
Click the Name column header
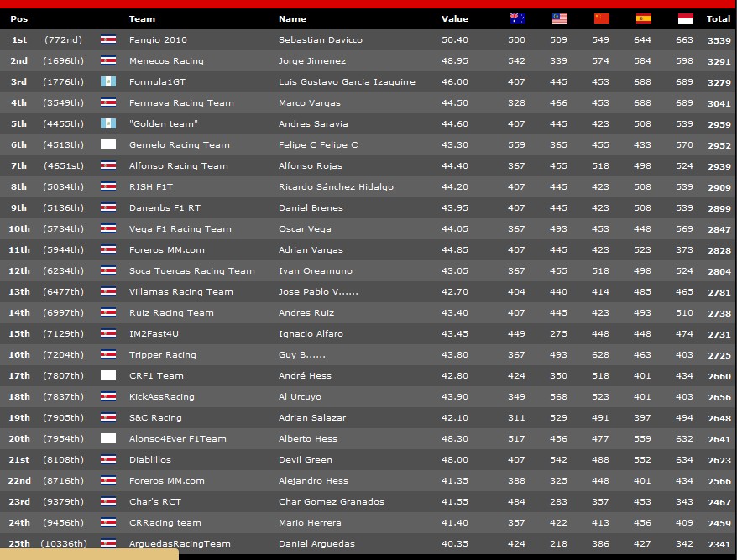click(x=292, y=18)
